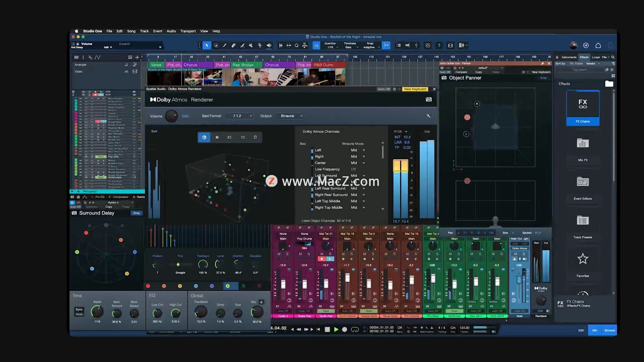This screenshot has width=644, height=362.
Task: Toggle Object Panner power bypass button
Action: [x=442, y=68]
